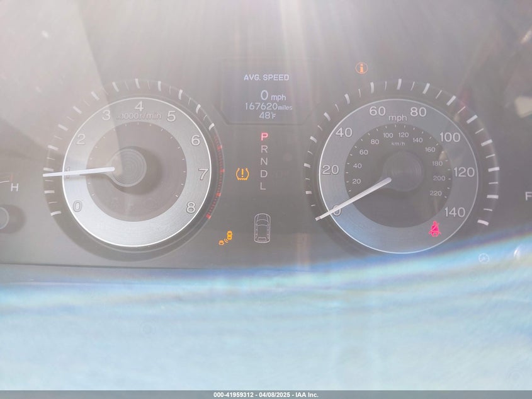Click the red seatbelt warning icon
The image size is (532, 399).
coord(434,229)
